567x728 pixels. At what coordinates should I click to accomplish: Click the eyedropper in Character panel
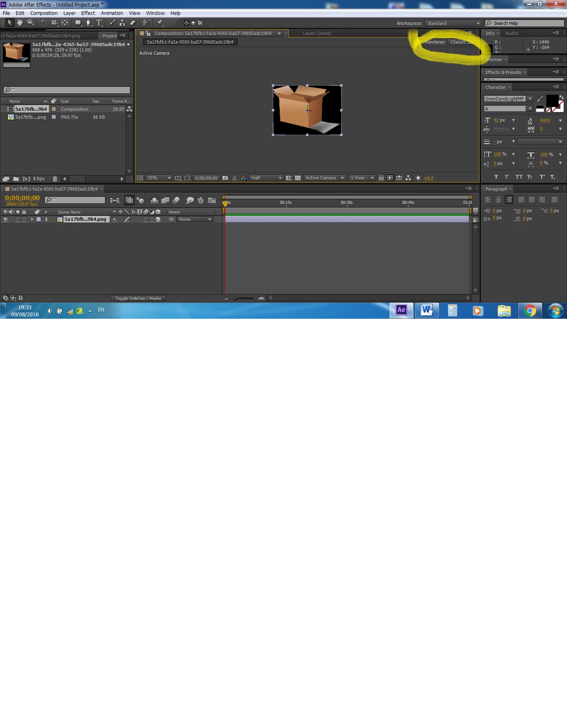pos(540,99)
